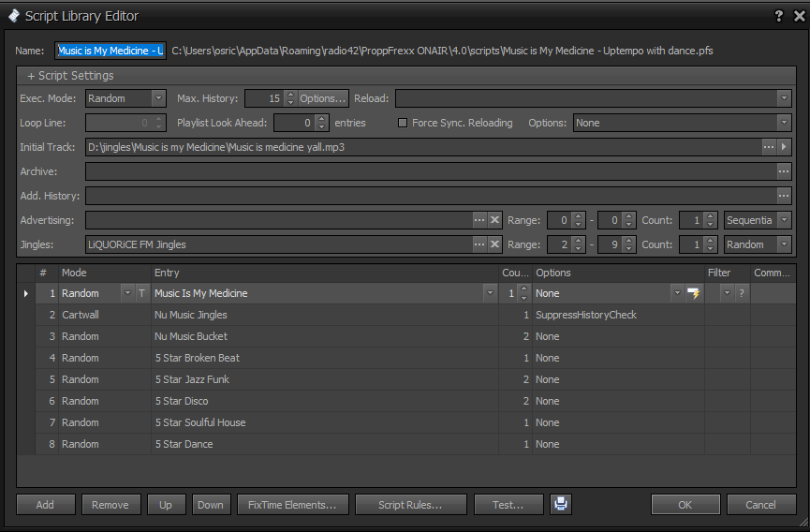
Task: Browse for Initial Track file
Action: [769, 147]
